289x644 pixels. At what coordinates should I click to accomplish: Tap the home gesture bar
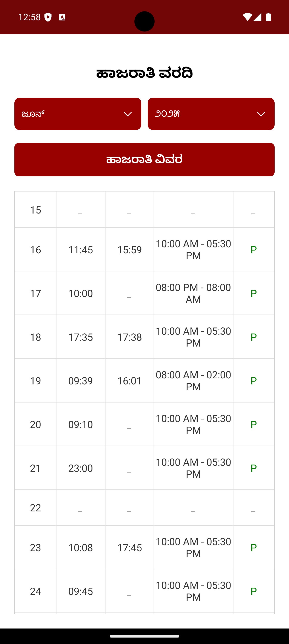(144, 636)
